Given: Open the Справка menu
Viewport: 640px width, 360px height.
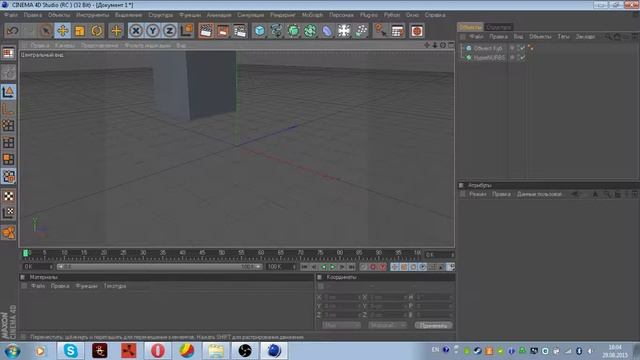Looking at the screenshot, I should (435, 15).
